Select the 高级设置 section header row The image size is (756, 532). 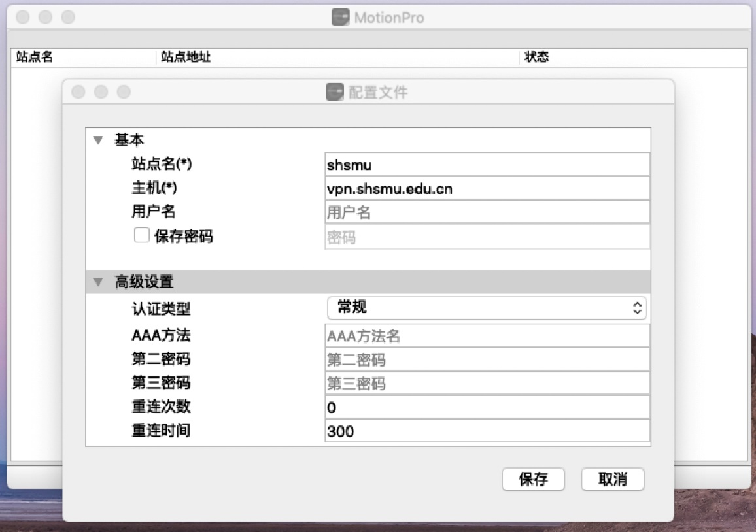[x=368, y=282]
